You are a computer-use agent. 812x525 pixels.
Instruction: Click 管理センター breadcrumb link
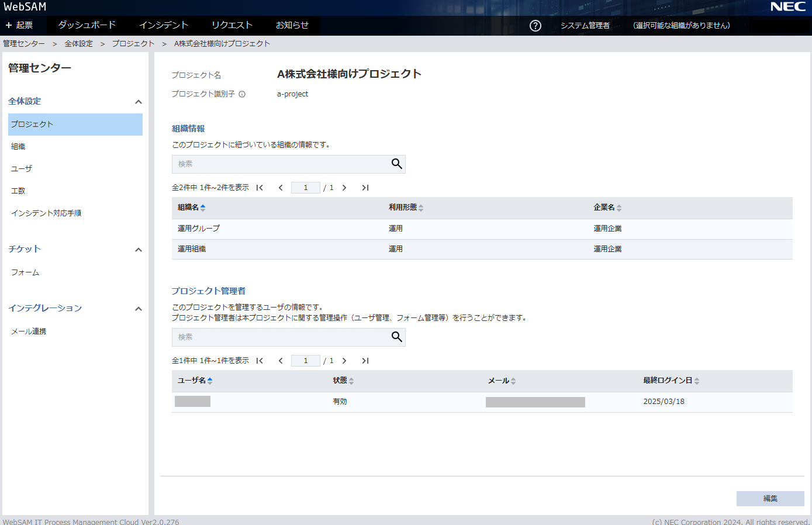coord(24,44)
